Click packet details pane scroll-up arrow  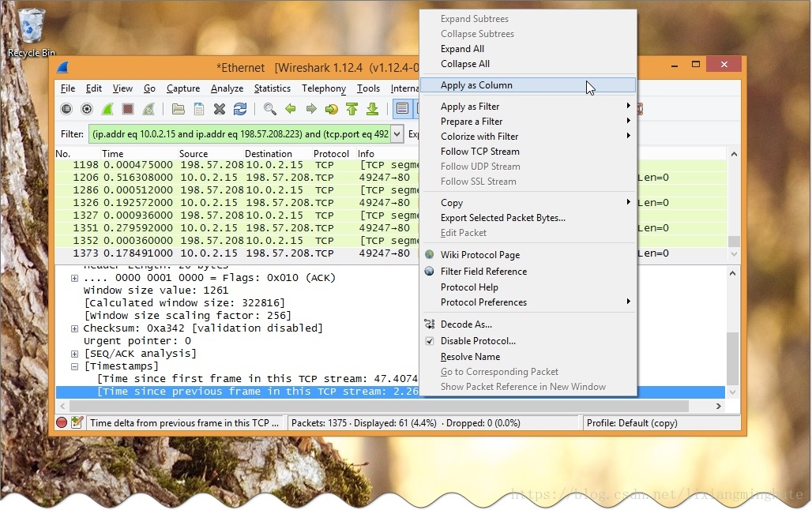coord(733,273)
